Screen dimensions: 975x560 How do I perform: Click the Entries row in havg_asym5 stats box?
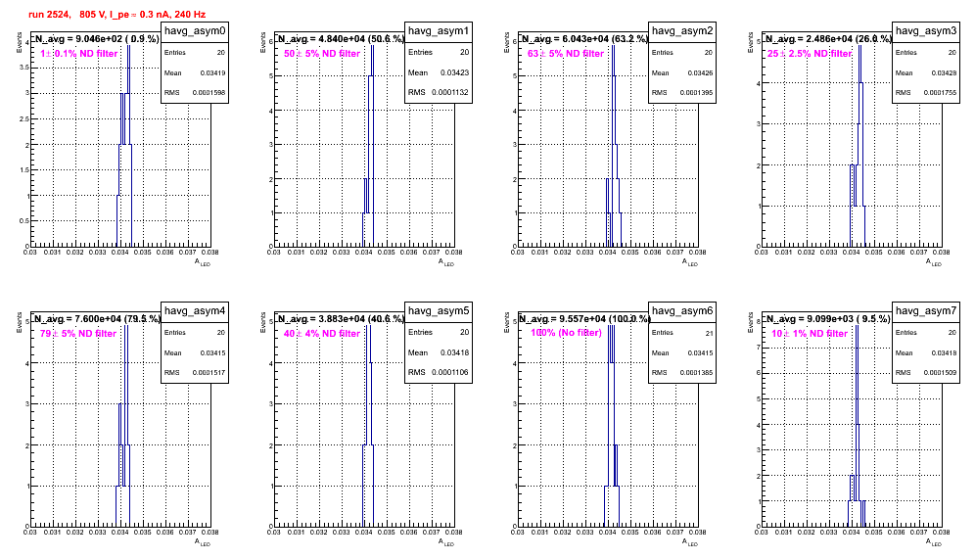(x=439, y=332)
